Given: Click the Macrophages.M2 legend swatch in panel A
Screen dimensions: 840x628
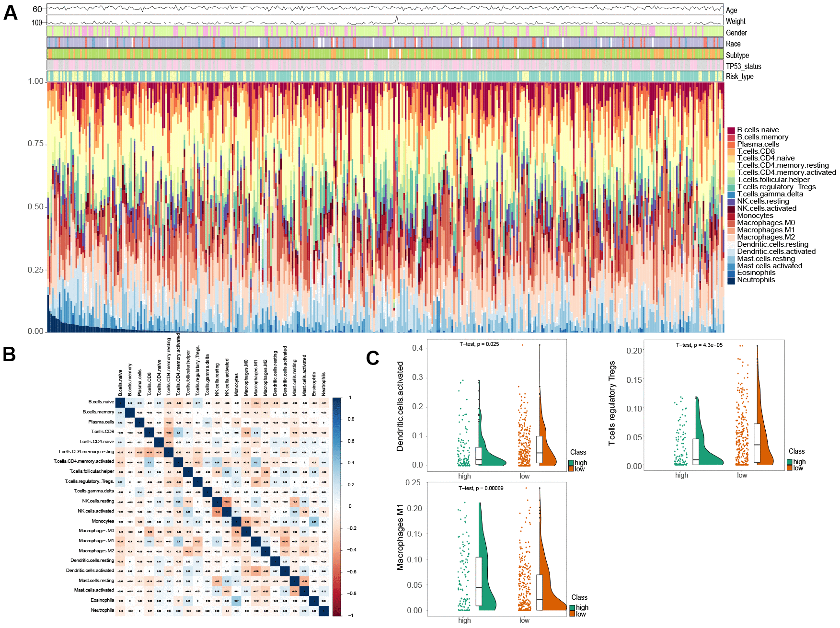Looking at the screenshot, I should pyautogui.click(x=731, y=238).
